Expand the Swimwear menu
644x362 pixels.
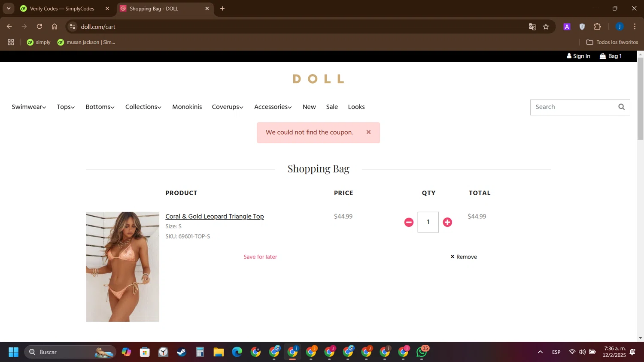29,107
